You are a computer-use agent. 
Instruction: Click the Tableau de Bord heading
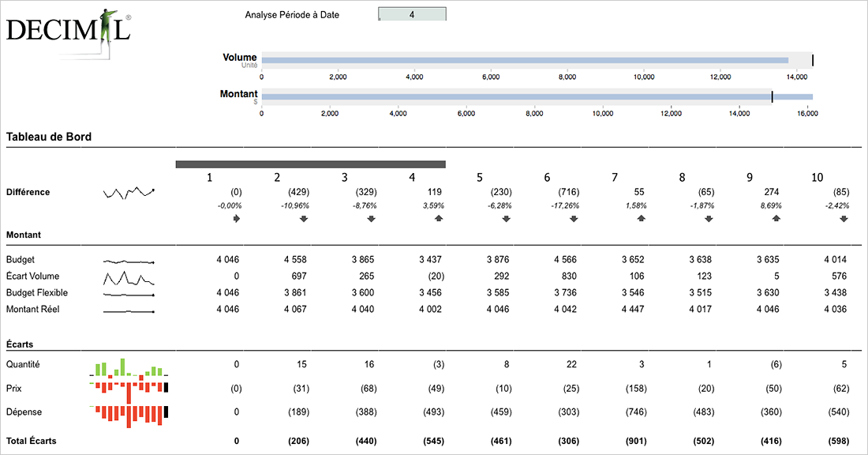49,137
